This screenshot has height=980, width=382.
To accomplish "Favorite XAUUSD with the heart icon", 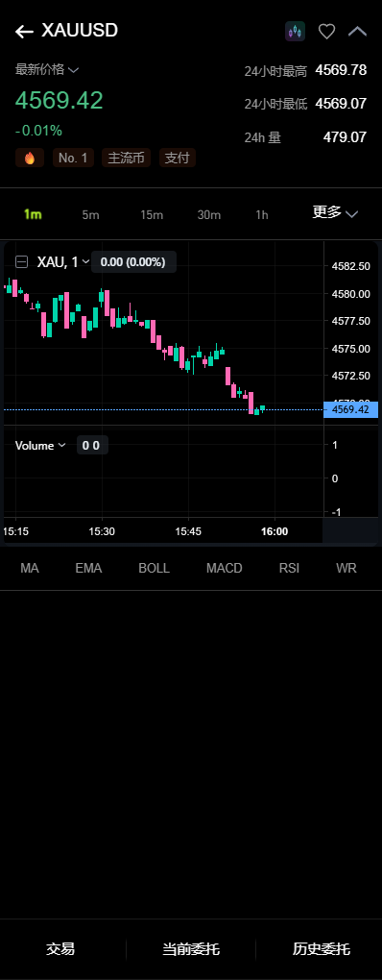I will click(x=327, y=32).
